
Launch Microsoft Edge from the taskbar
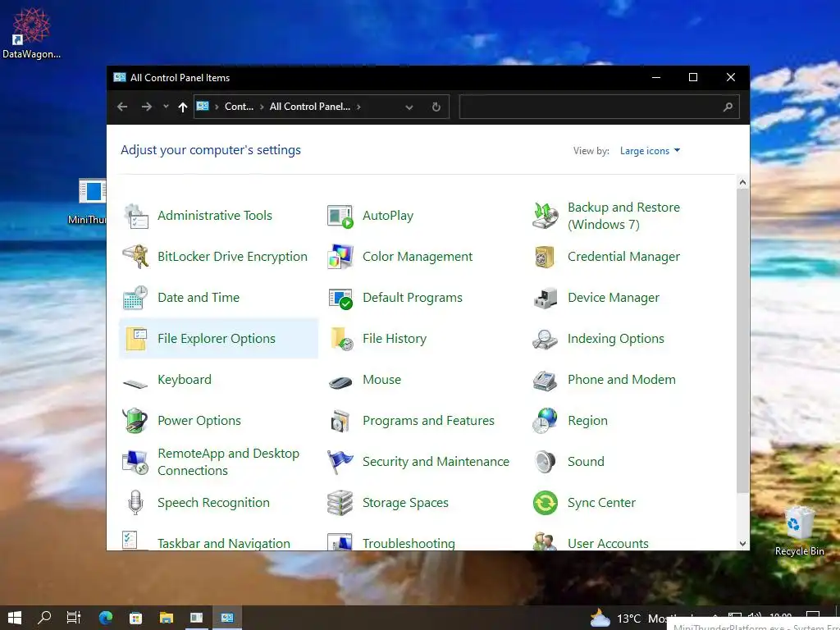(x=106, y=618)
